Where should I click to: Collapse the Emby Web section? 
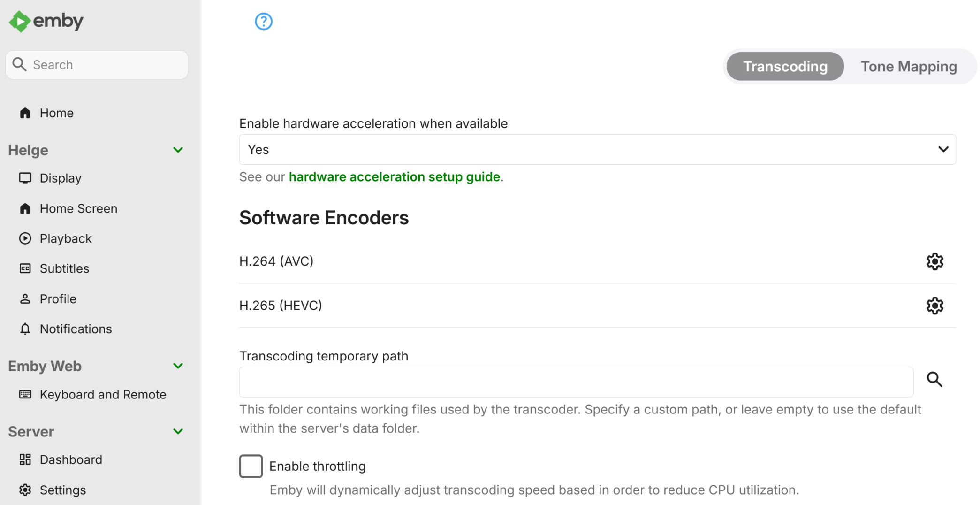tap(178, 366)
